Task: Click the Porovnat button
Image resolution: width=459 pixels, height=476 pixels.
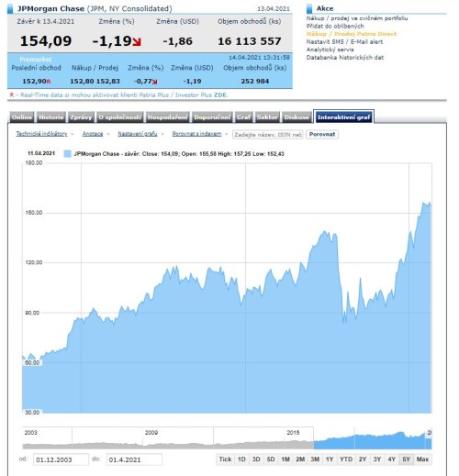Action: 322,134
